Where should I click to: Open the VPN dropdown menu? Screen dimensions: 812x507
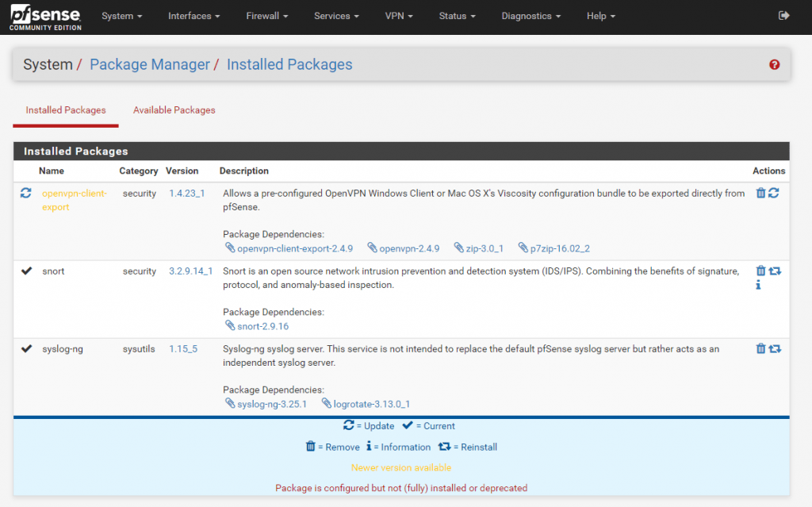point(399,16)
